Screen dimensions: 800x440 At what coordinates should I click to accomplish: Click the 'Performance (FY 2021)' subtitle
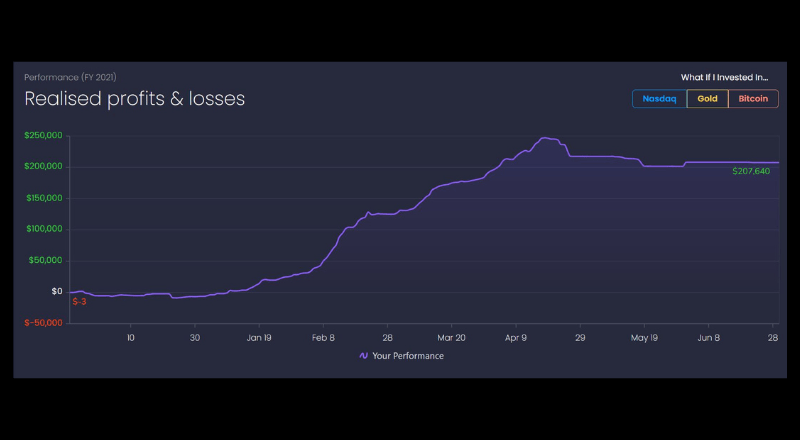(70, 77)
